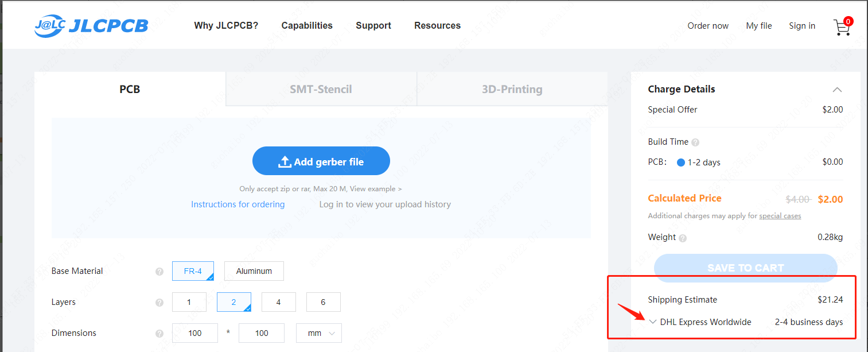Click help icon next to Base Material
Image resolution: width=868 pixels, height=352 pixels.
[159, 272]
